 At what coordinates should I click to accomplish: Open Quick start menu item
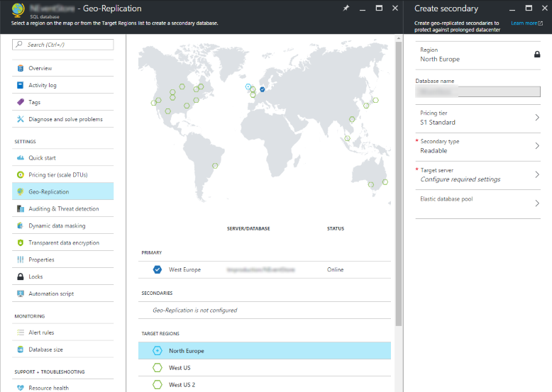click(62, 158)
